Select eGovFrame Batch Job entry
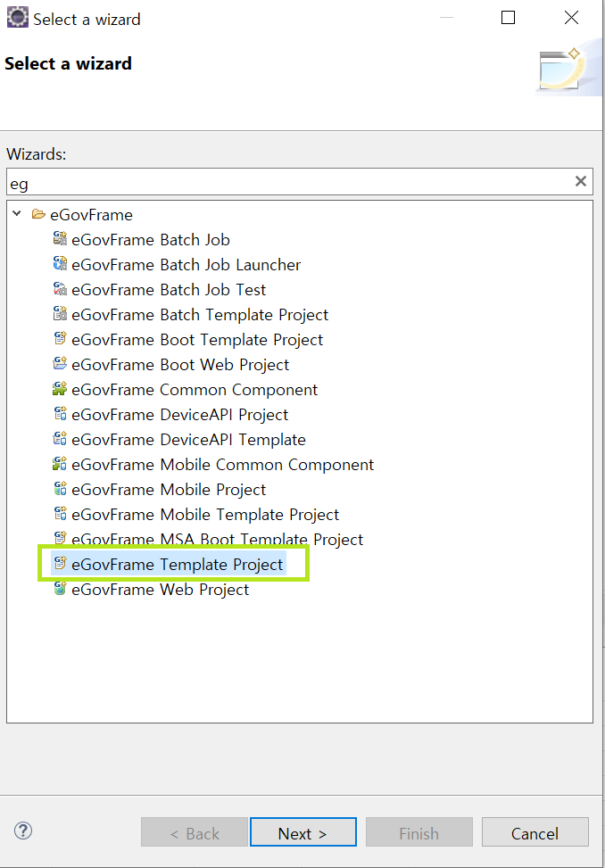 click(151, 240)
